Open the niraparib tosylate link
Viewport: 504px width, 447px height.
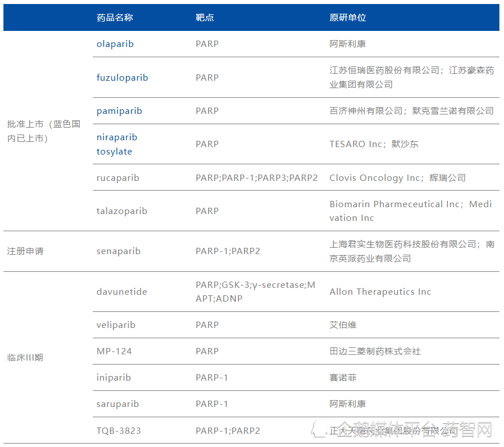tap(117, 144)
